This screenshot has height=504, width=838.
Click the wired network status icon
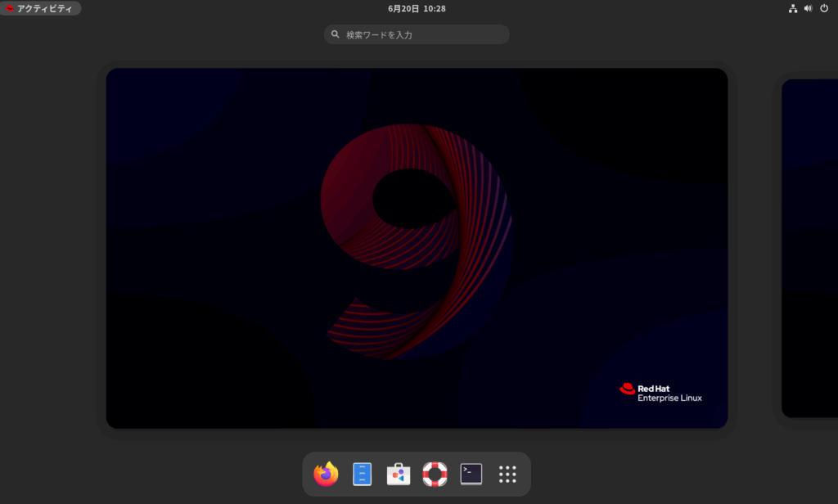coord(792,8)
